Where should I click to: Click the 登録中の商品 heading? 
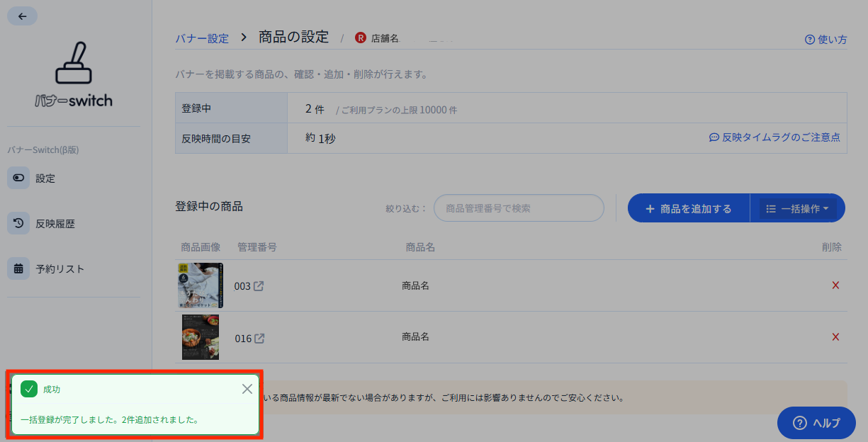coord(209,206)
